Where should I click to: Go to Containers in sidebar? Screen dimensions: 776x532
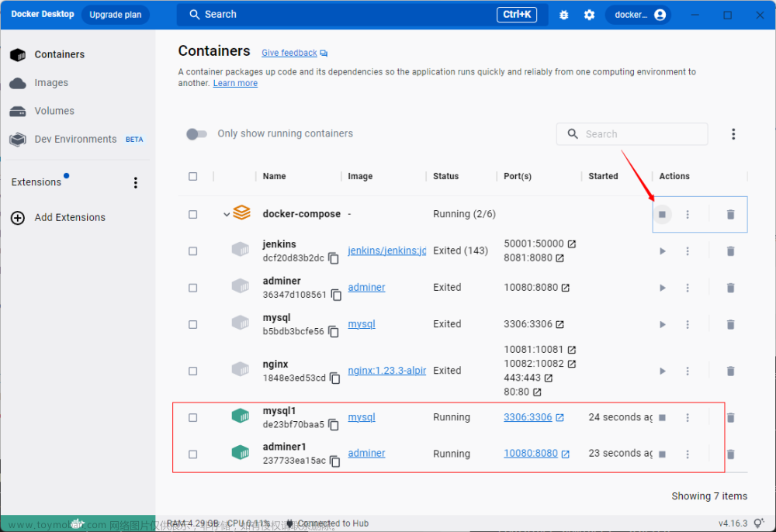click(x=59, y=54)
